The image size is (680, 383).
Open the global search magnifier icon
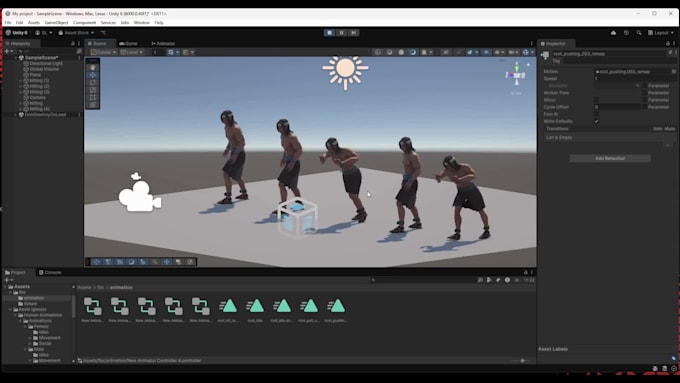point(639,33)
